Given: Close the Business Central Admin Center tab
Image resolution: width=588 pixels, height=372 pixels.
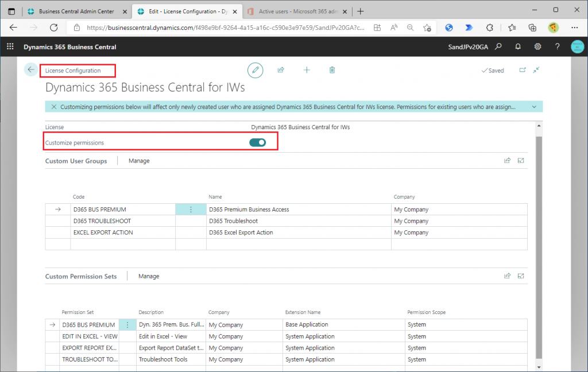Looking at the screenshot, I should pyautogui.click(x=125, y=11).
